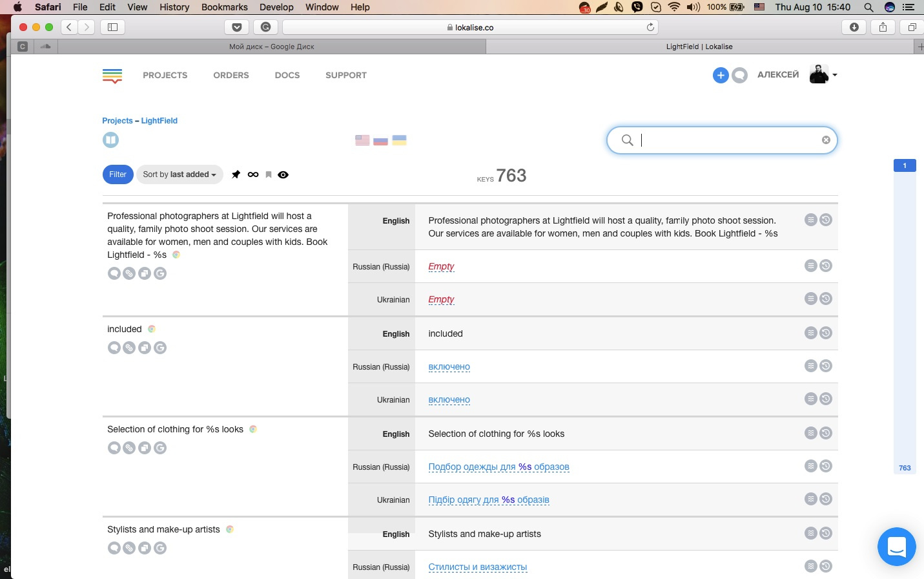Viewport: 924px width, 579px height.
Task: Edit the Russian 'Подбор одежды для %s образов' translation
Action: [x=499, y=467]
